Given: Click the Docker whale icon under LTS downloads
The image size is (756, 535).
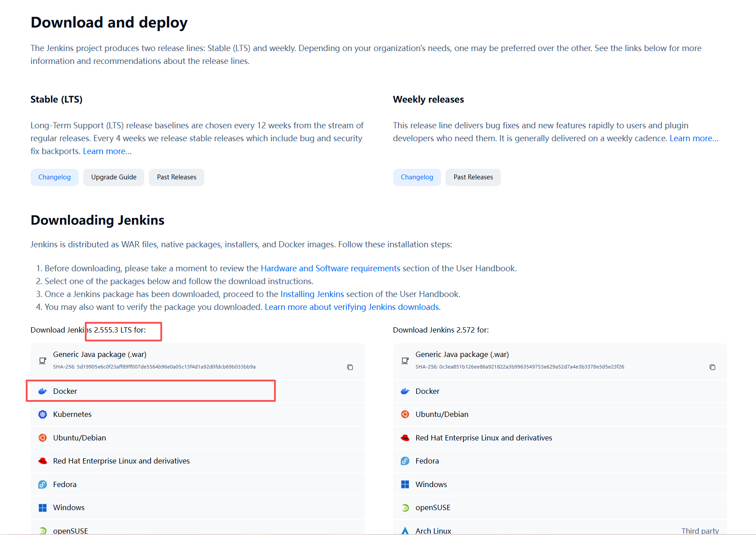Looking at the screenshot, I should [43, 391].
